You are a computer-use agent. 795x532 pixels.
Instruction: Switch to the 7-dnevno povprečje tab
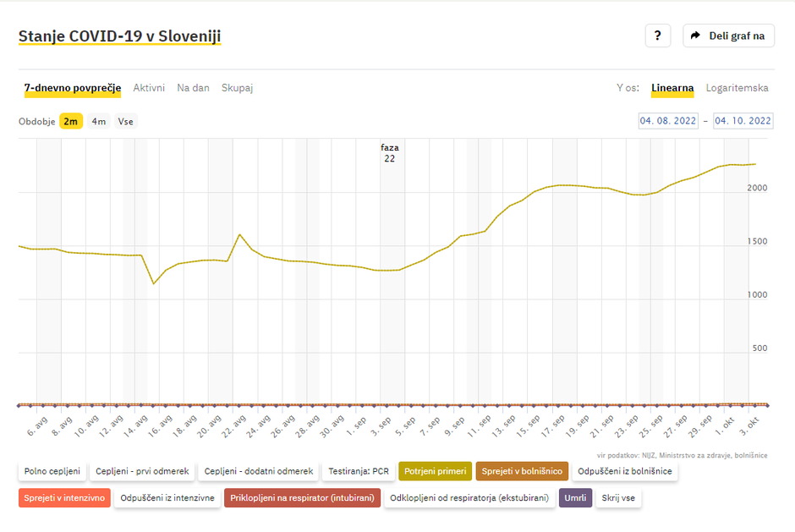73,88
